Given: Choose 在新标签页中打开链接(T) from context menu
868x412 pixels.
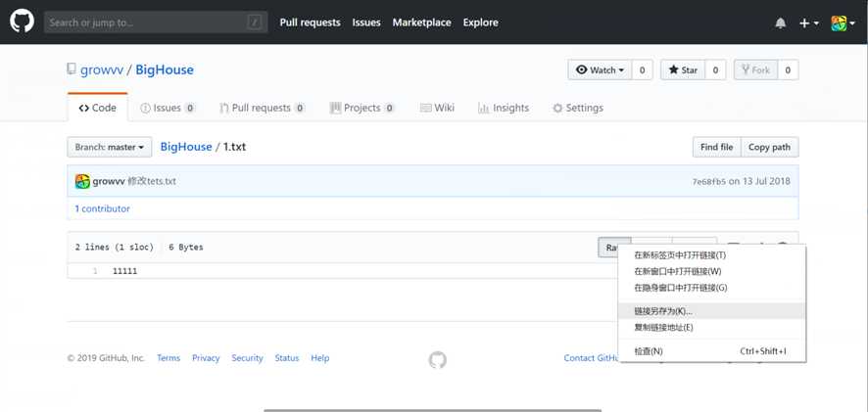Looking at the screenshot, I should 711,255.
